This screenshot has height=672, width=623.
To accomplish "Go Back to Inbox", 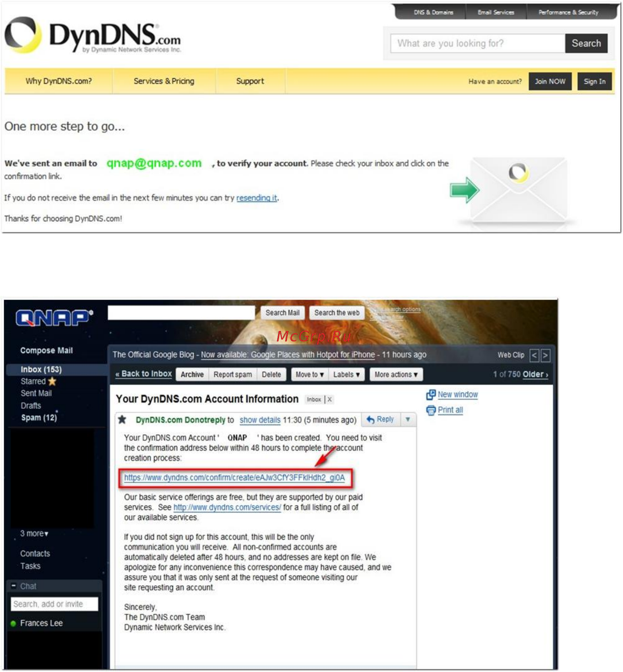I will coord(144,374).
